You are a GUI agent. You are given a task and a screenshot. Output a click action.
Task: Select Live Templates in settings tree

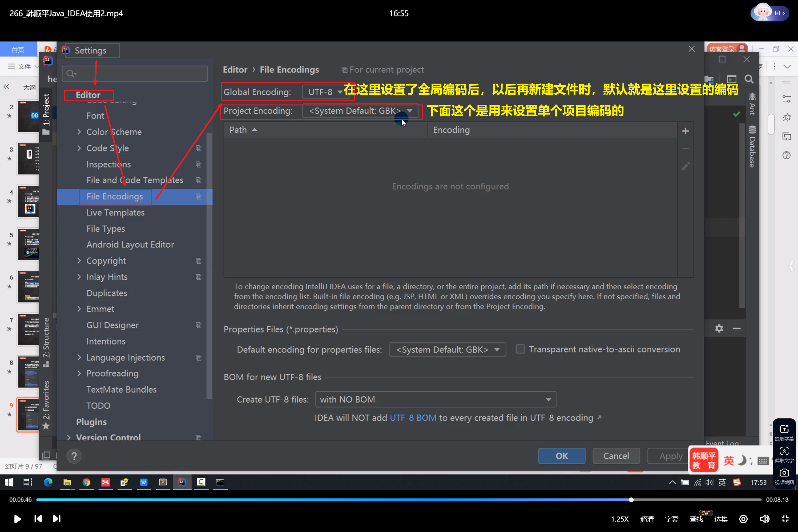(115, 212)
